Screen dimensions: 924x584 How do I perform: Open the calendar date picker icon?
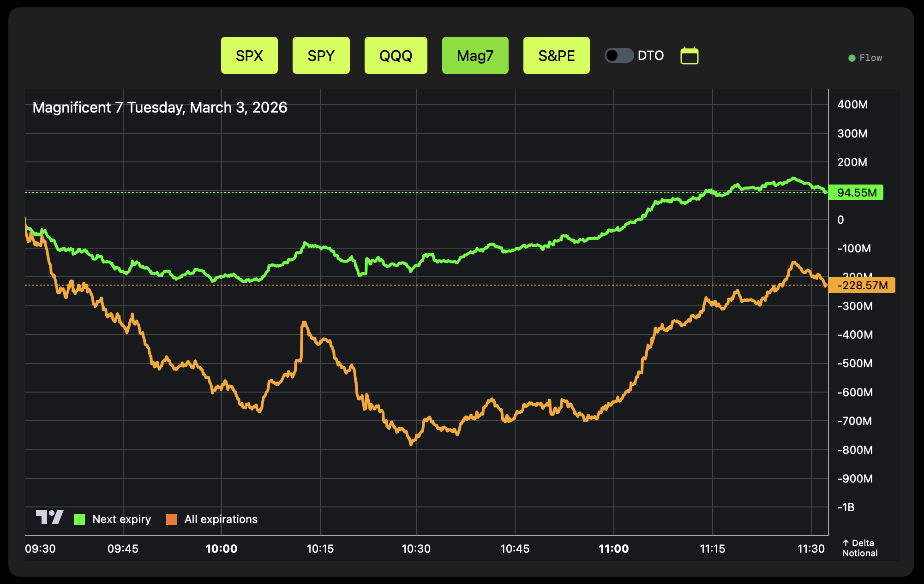coord(689,56)
